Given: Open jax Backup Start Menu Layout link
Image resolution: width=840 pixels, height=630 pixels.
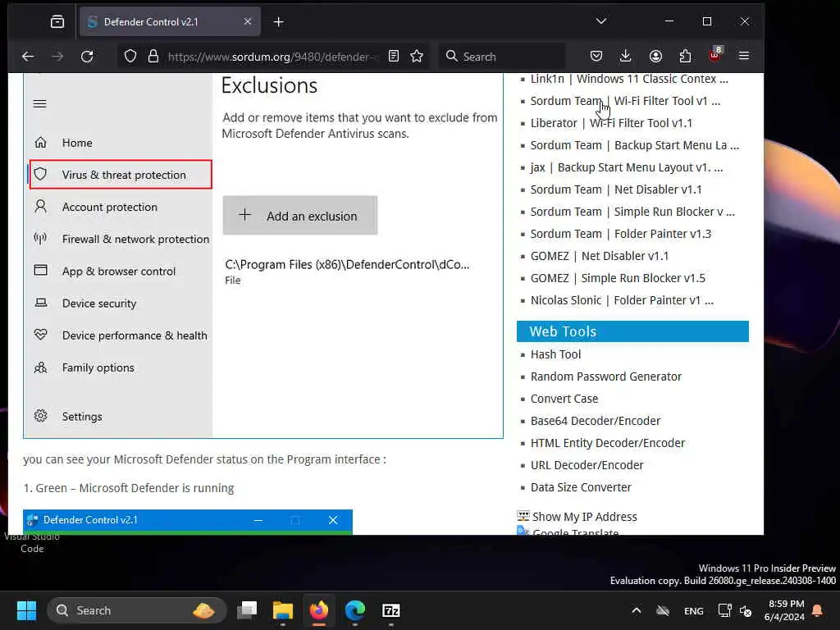Looking at the screenshot, I should (626, 167).
